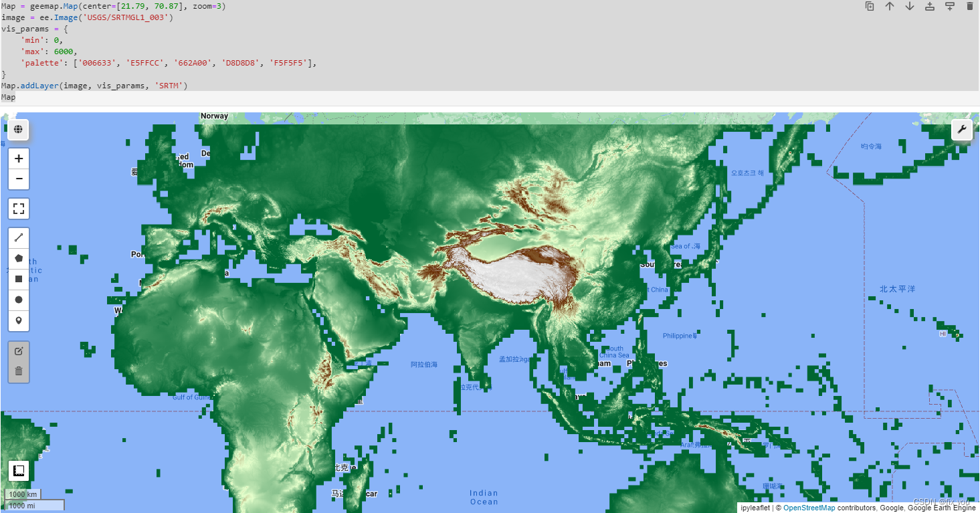This screenshot has width=980, height=513.
Task: Click the Indian Ocean map label
Action: 484,498
